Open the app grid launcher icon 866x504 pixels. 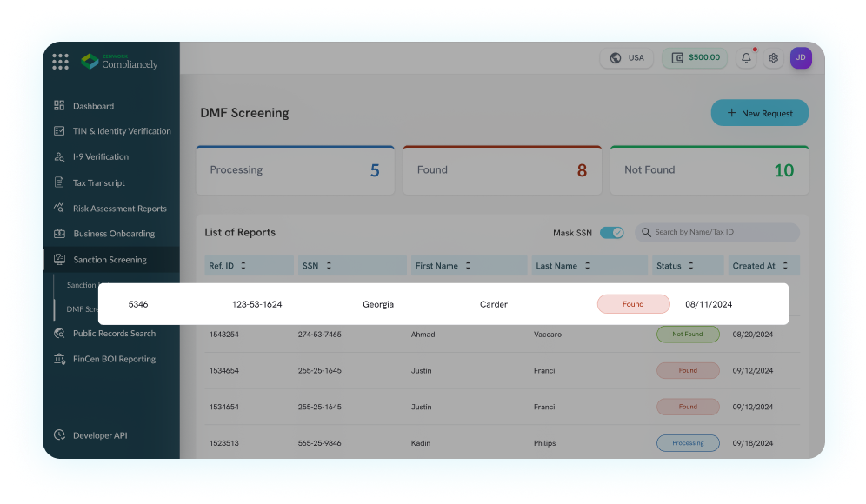(60, 62)
